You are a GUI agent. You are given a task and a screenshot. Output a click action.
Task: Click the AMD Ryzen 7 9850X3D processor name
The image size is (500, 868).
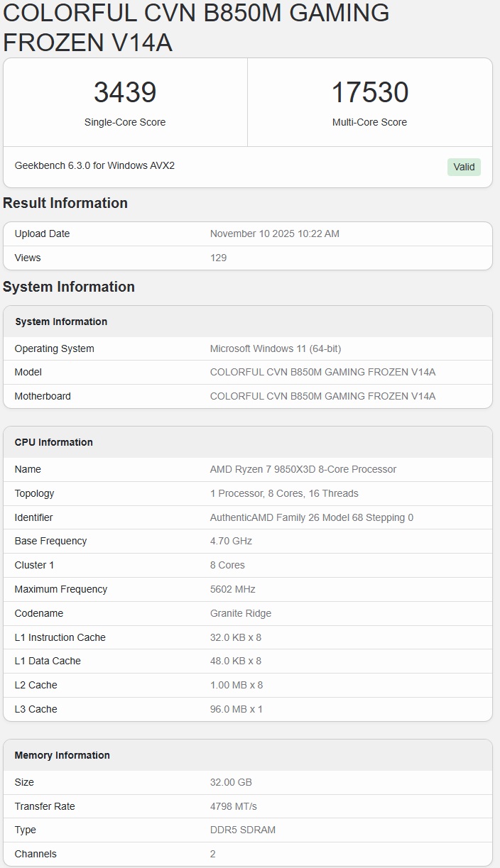303,469
